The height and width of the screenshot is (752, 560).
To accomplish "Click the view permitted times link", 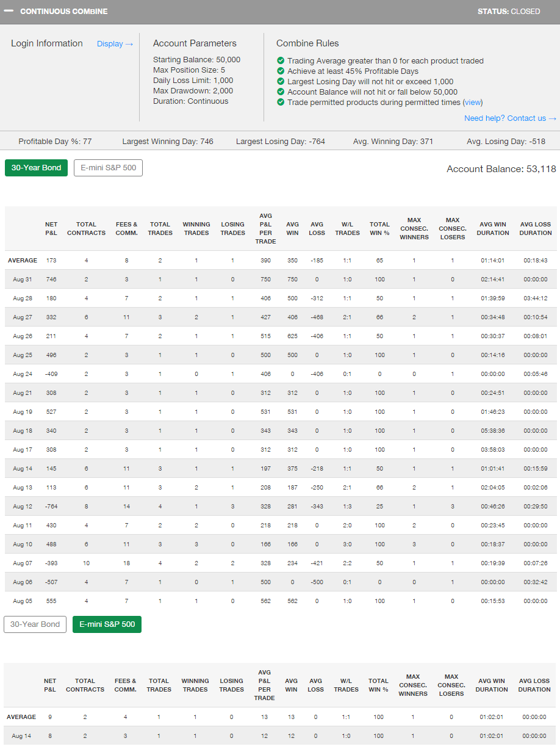I will [x=473, y=103].
